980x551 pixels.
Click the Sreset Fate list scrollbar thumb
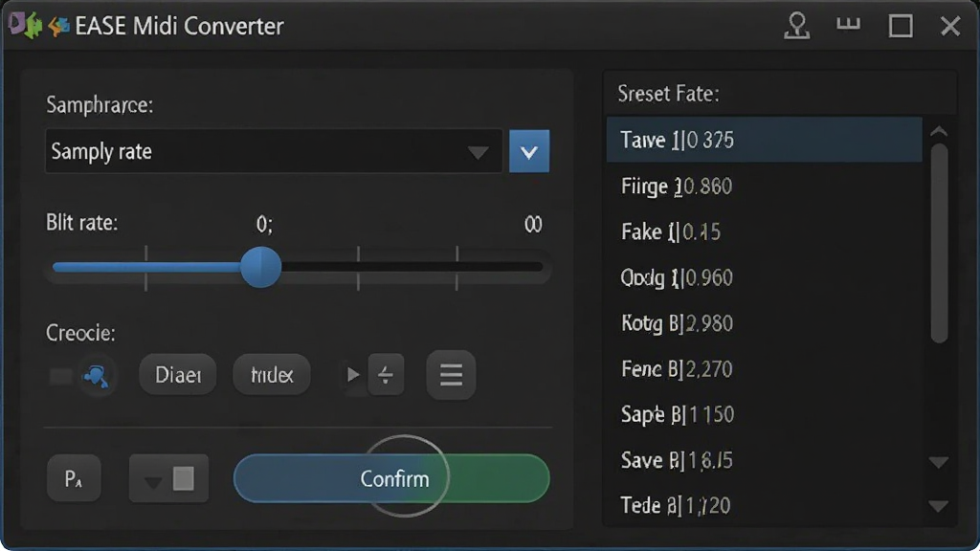[939, 243]
